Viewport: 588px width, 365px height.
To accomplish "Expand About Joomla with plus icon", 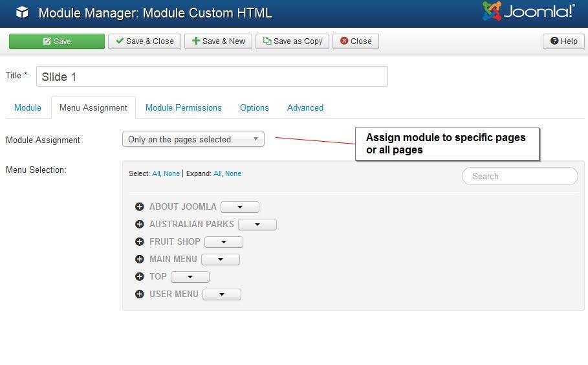I will (x=139, y=207).
